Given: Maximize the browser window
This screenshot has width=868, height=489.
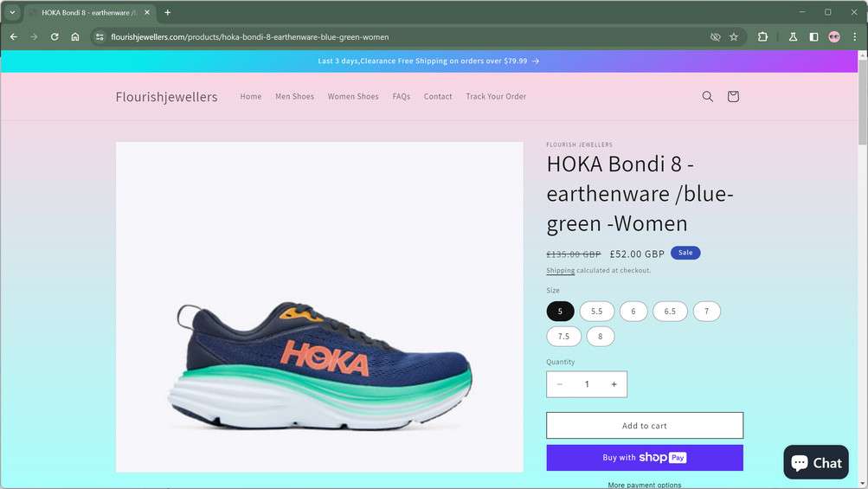Looking at the screenshot, I should [x=828, y=12].
